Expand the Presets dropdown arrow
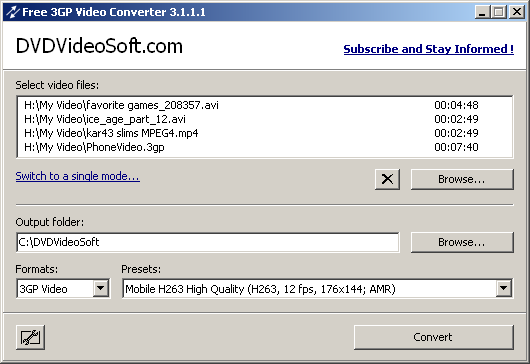 pyautogui.click(x=504, y=289)
